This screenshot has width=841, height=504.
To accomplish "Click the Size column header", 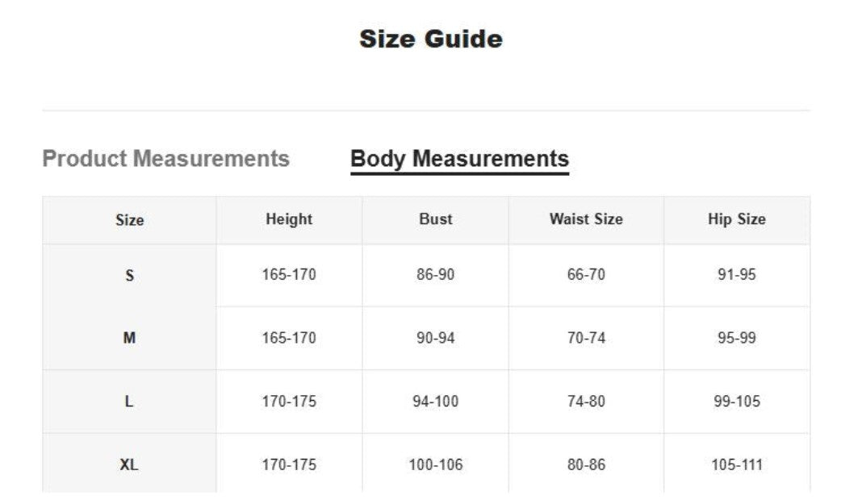I will (129, 220).
